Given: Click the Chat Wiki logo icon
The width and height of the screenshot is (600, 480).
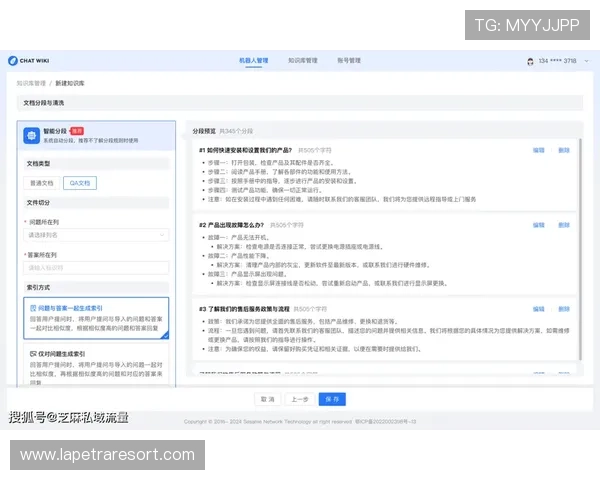Looking at the screenshot, I should click(x=13, y=60).
